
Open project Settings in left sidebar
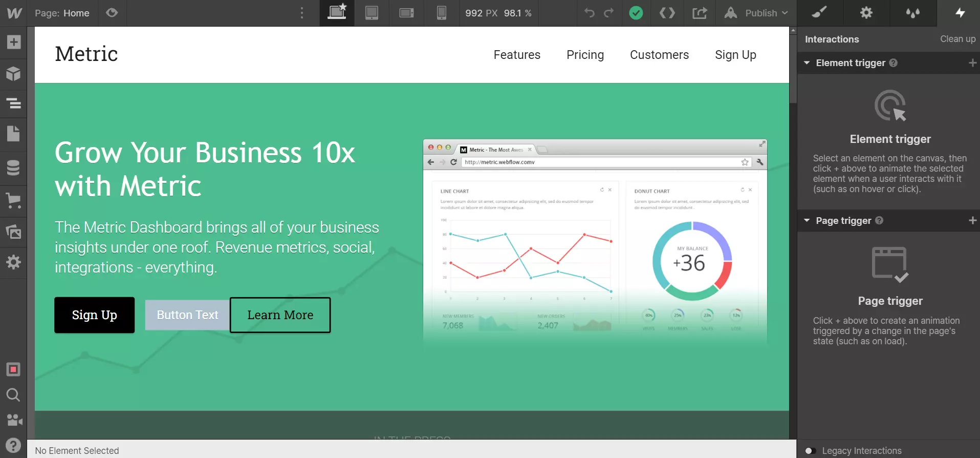point(13,262)
